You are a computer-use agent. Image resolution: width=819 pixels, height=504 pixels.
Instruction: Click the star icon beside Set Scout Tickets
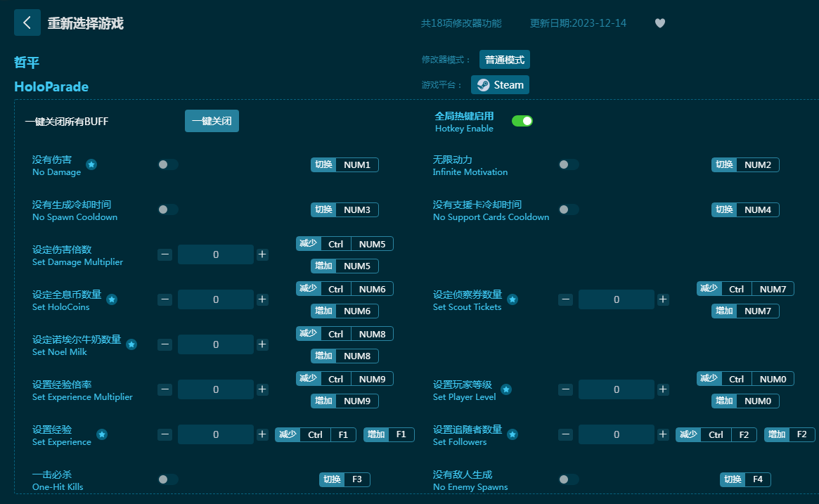[512, 299]
